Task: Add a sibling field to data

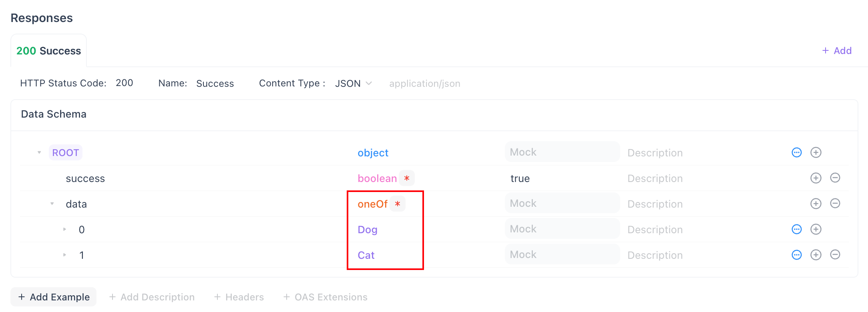Action: [x=816, y=204]
